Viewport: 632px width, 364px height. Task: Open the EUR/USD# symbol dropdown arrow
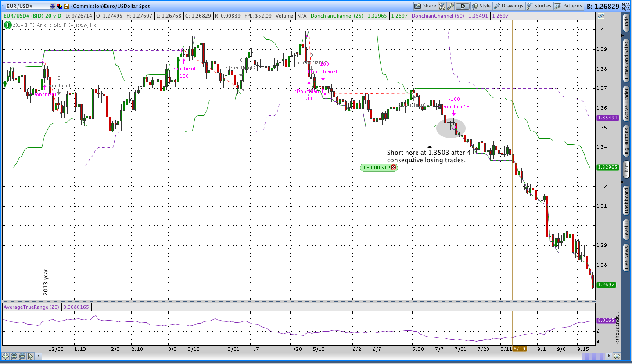pos(53,6)
